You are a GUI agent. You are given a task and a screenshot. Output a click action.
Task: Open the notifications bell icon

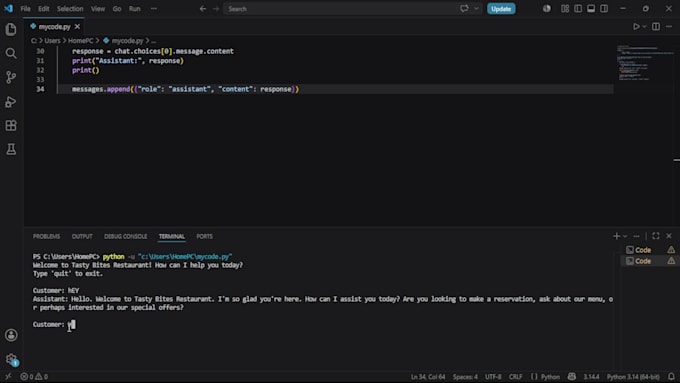point(671,376)
